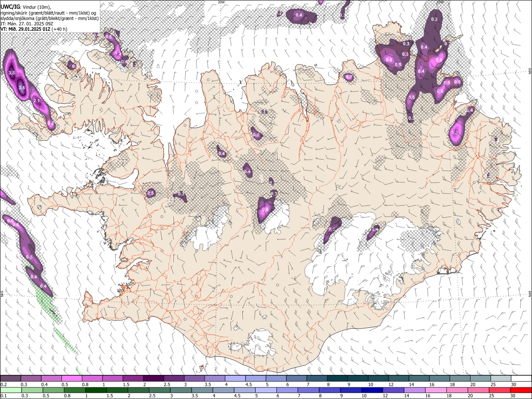Click the '3.8' precipitation value on the map
Viewport: 532px width, 399px height.
[22, 88]
